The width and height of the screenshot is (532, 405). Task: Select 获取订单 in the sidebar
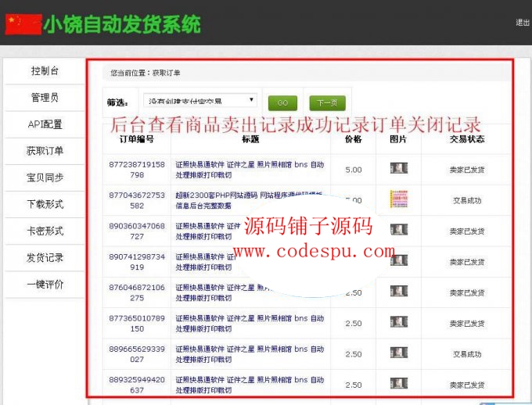(x=45, y=151)
